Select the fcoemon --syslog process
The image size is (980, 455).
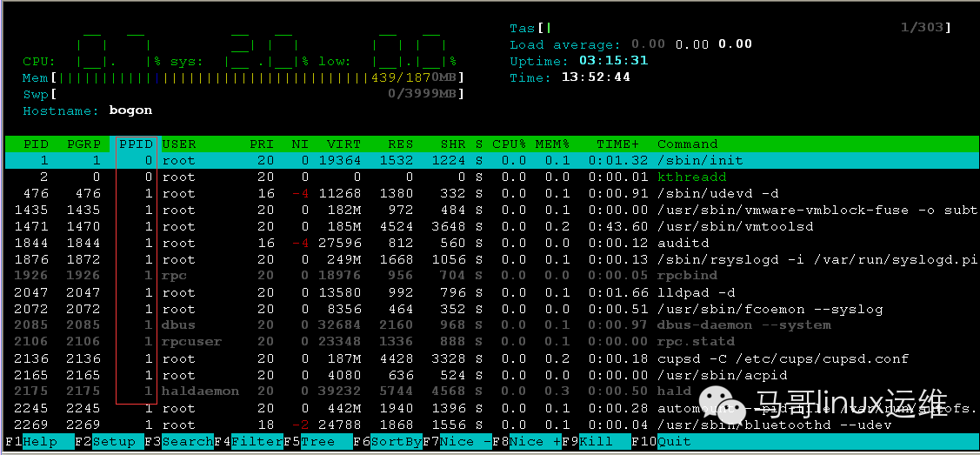(492, 309)
